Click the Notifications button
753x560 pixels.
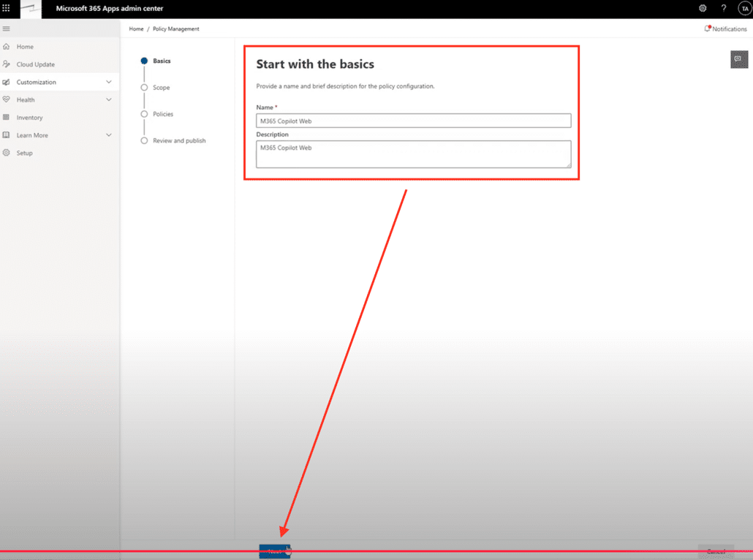click(x=725, y=29)
